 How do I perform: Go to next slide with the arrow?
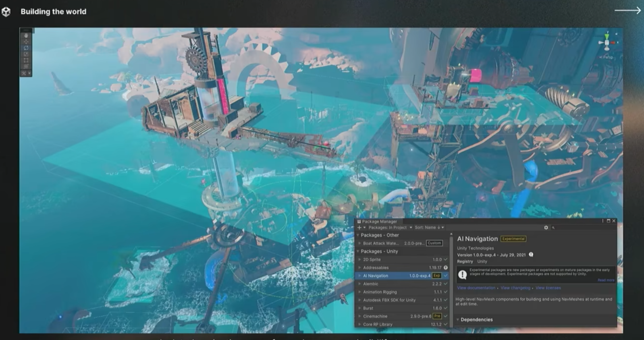point(627,10)
